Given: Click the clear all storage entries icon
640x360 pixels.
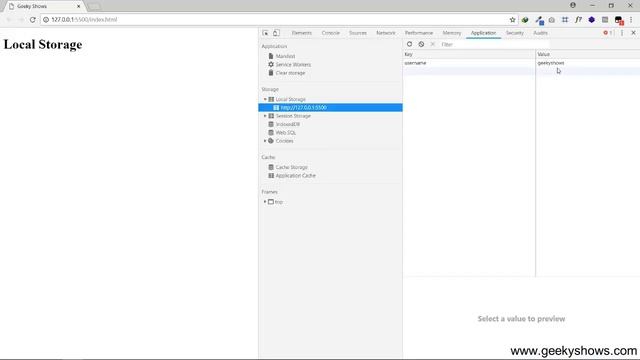Looking at the screenshot, I should click(421, 44).
